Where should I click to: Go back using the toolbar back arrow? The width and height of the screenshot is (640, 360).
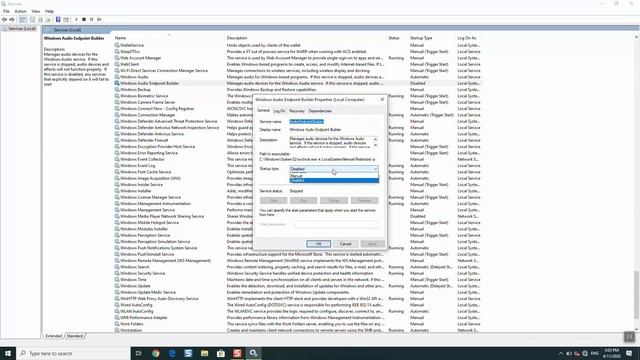4,19
